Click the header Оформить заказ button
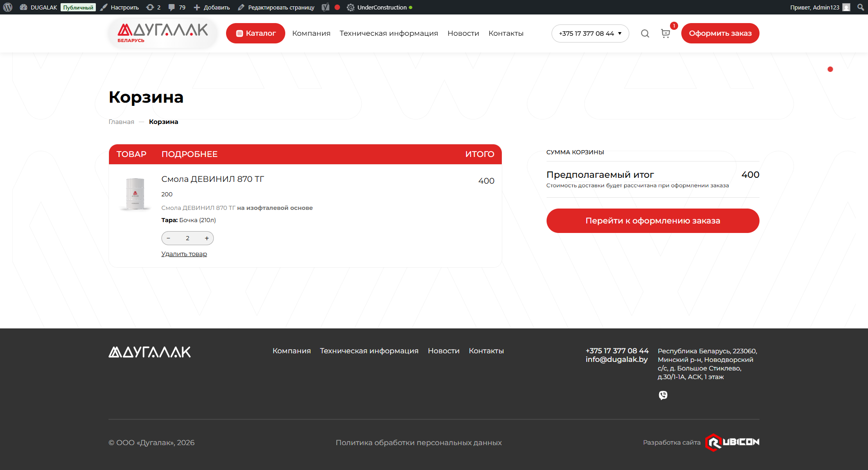868x470 pixels. click(x=720, y=33)
